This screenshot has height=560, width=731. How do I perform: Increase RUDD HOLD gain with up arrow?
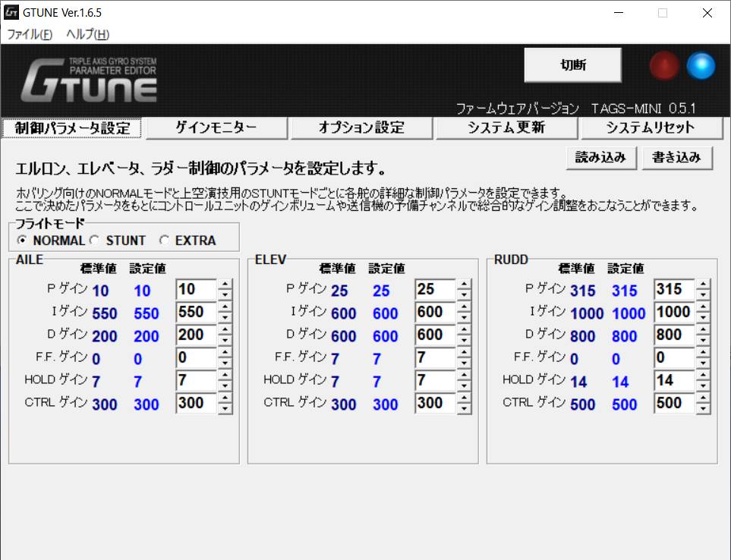pyautogui.click(x=703, y=375)
